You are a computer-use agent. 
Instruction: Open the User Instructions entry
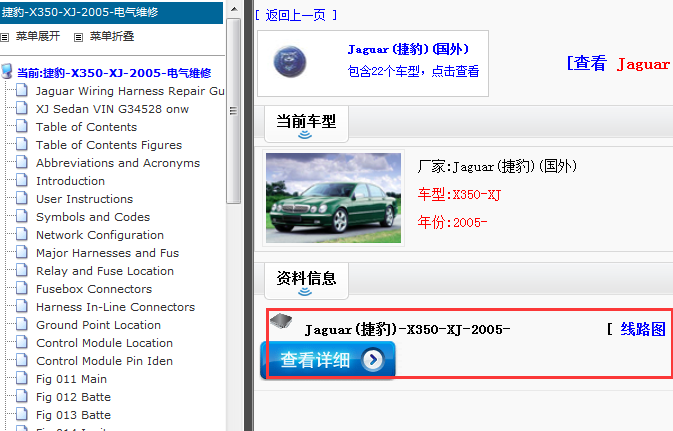[x=85, y=199]
